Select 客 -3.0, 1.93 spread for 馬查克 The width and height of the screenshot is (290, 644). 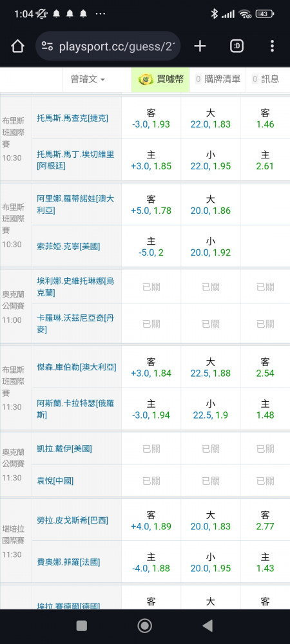click(x=151, y=118)
